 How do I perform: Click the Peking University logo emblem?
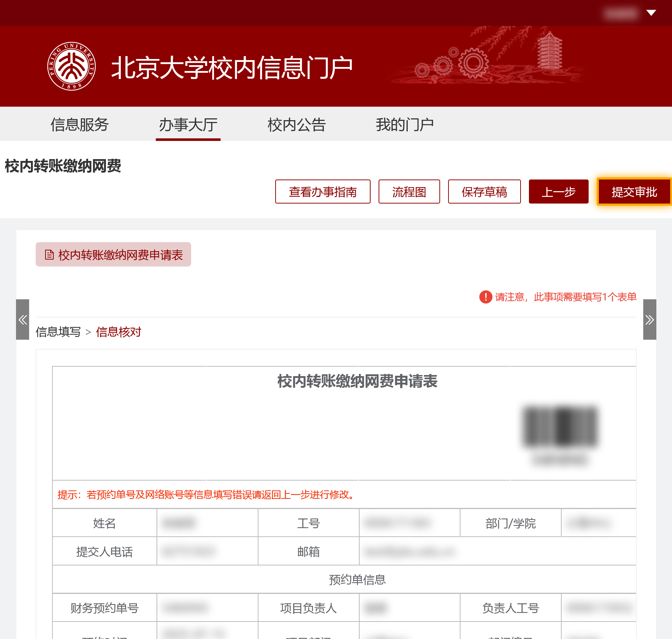(x=71, y=66)
